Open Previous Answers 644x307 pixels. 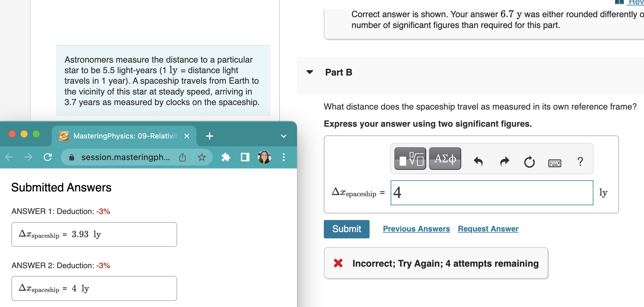click(x=416, y=229)
